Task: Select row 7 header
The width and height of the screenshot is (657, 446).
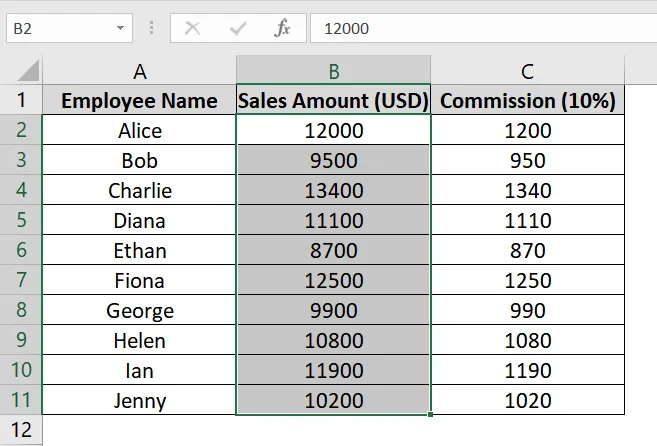Action: 21,280
